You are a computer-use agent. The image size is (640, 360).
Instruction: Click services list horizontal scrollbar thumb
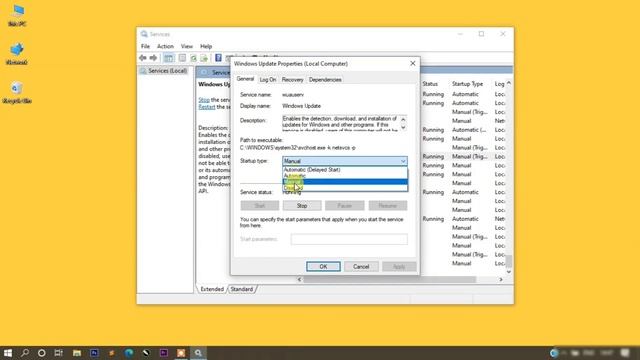tap(390, 280)
